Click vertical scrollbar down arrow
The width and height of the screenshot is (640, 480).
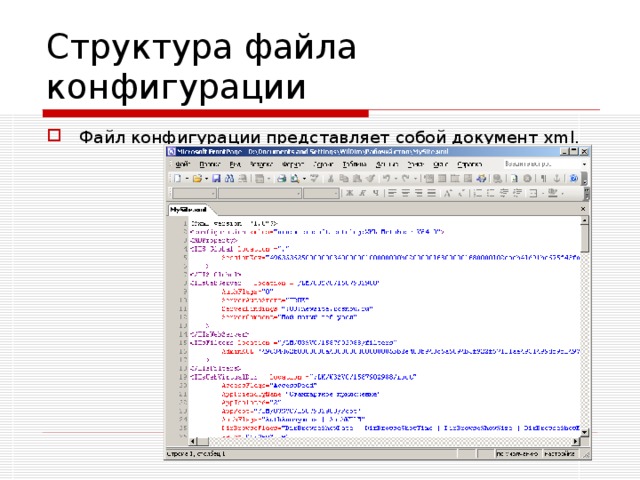click(584, 432)
